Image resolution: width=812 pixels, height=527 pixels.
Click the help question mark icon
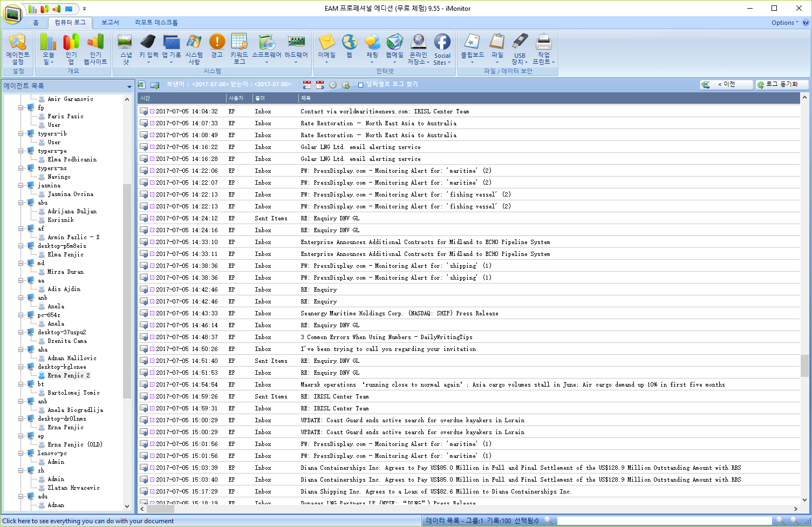click(x=806, y=23)
